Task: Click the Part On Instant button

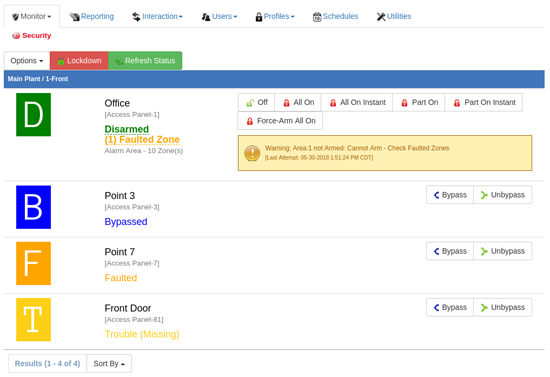Action: tap(484, 102)
